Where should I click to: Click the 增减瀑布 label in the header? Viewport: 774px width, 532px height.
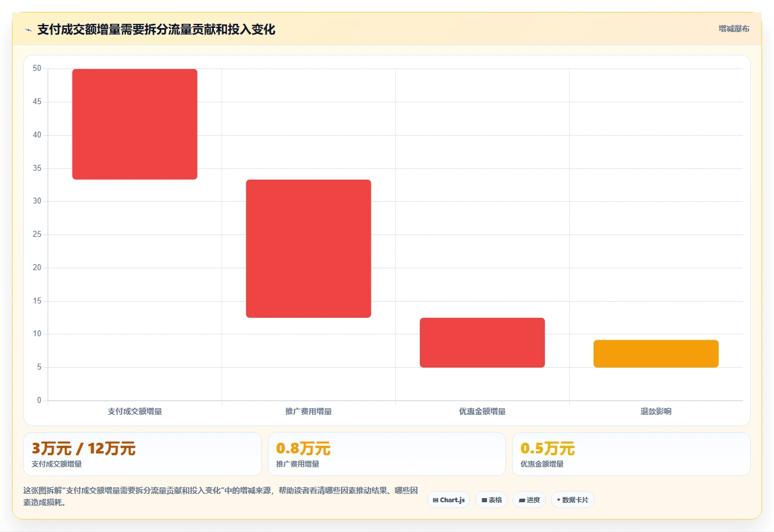(734, 29)
